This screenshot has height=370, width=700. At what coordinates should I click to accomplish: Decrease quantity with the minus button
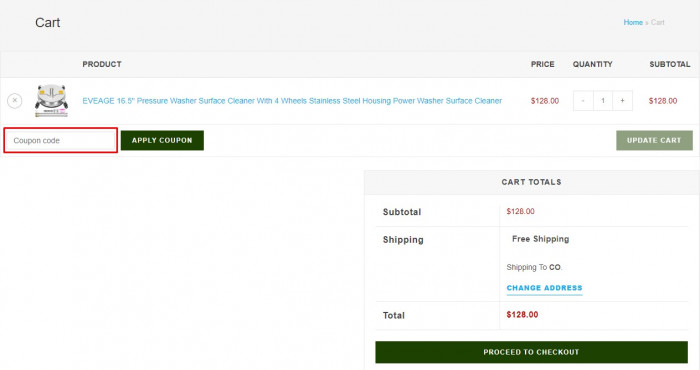[583, 101]
